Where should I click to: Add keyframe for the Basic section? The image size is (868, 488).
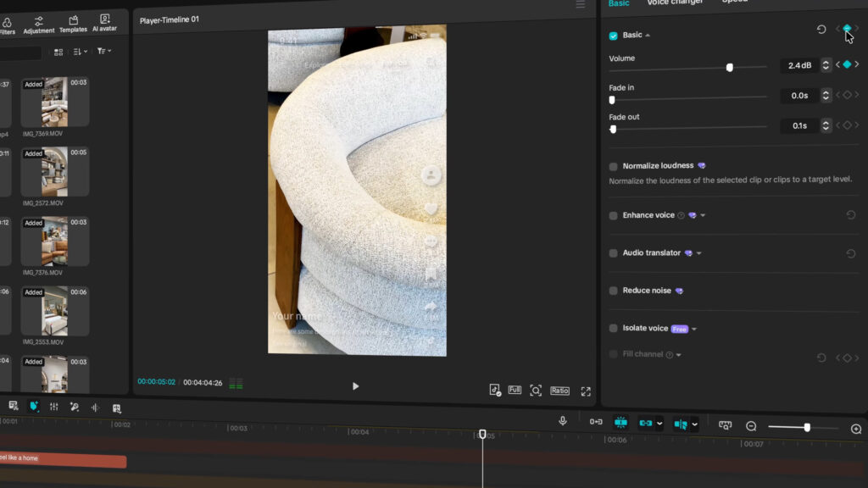847,28
